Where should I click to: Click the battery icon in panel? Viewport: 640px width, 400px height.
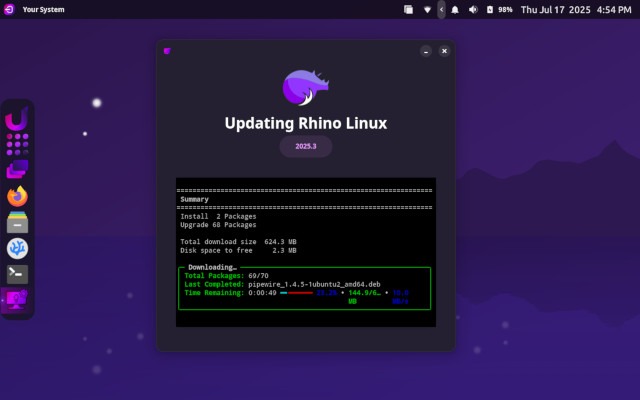coord(490,9)
